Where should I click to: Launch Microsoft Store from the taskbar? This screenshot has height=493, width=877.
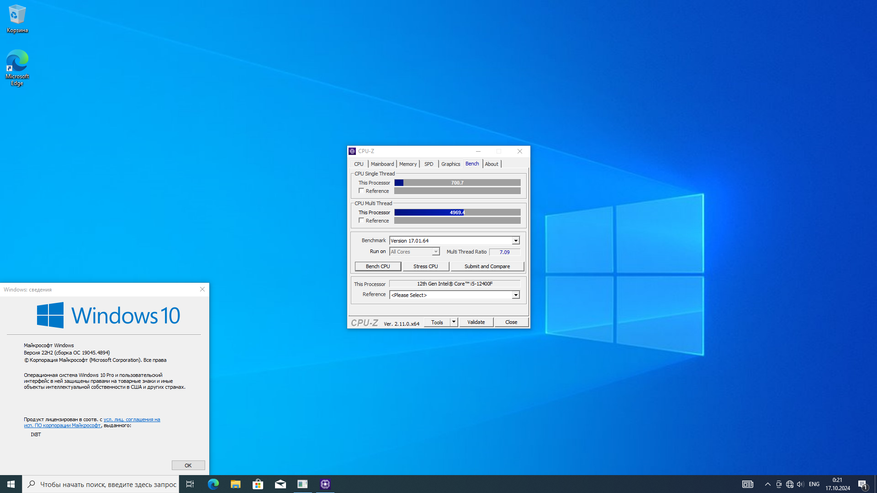(258, 484)
